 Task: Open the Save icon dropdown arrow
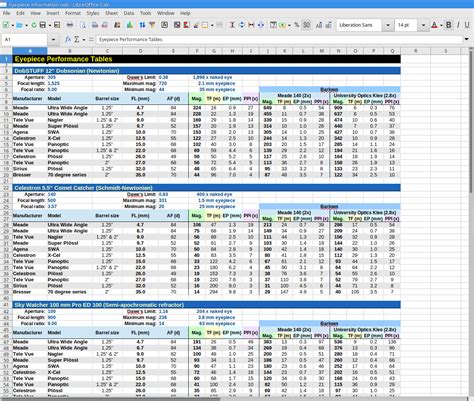pyautogui.click(x=50, y=25)
